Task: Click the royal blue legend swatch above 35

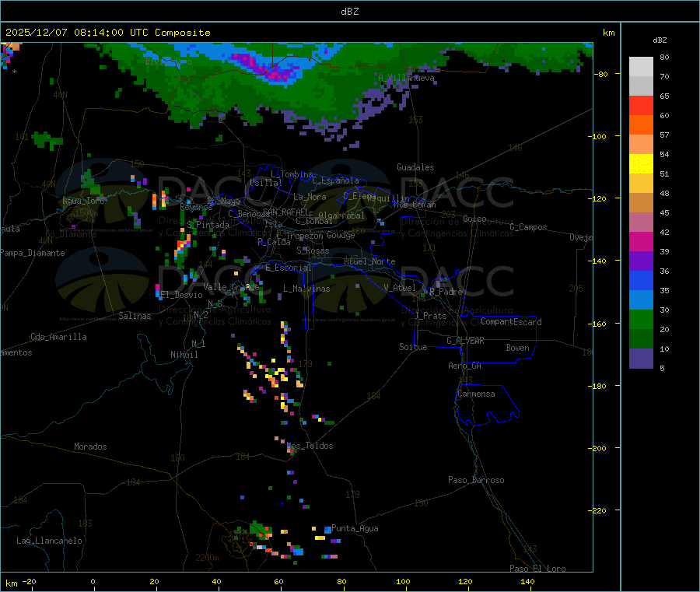Action: click(641, 280)
